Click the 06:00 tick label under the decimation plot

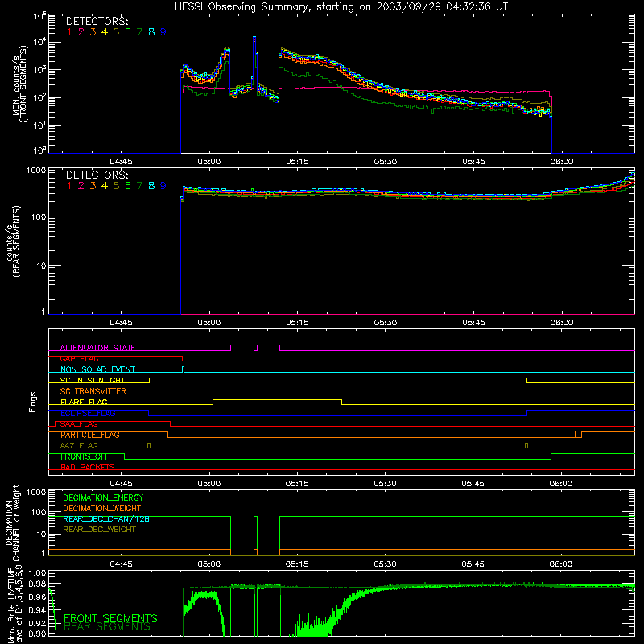click(560, 564)
